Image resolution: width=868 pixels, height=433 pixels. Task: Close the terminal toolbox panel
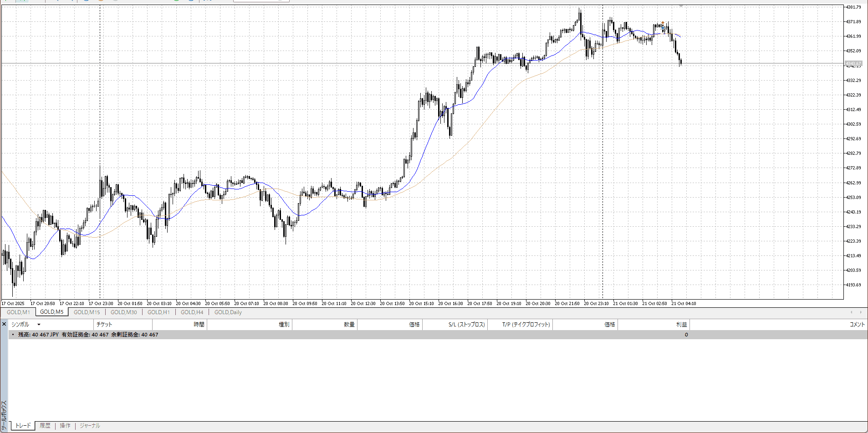(x=4, y=324)
